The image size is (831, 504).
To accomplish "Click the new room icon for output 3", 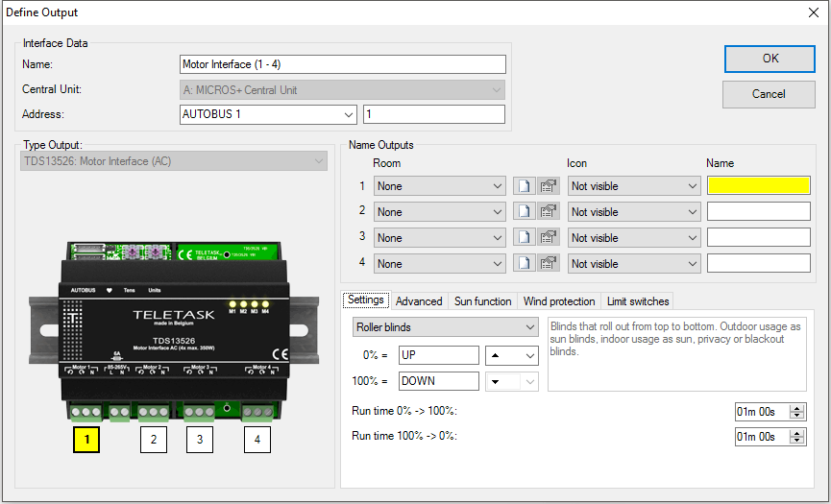I will (x=525, y=238).
